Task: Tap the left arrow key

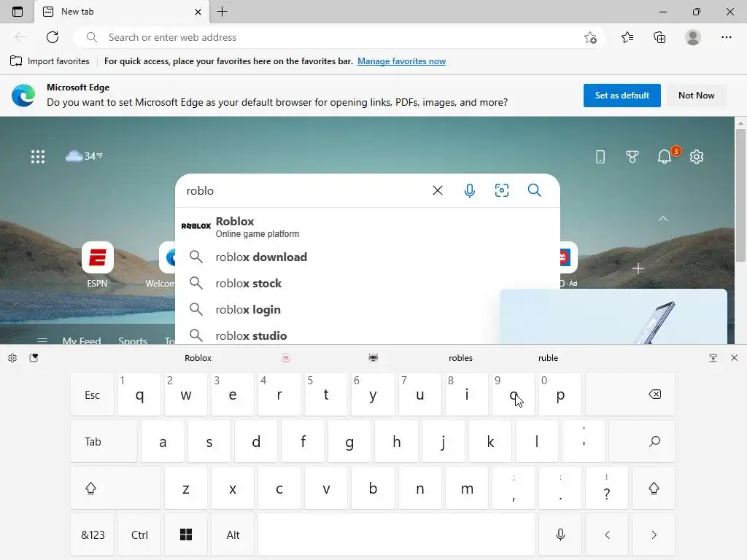Action: (607, 534)
